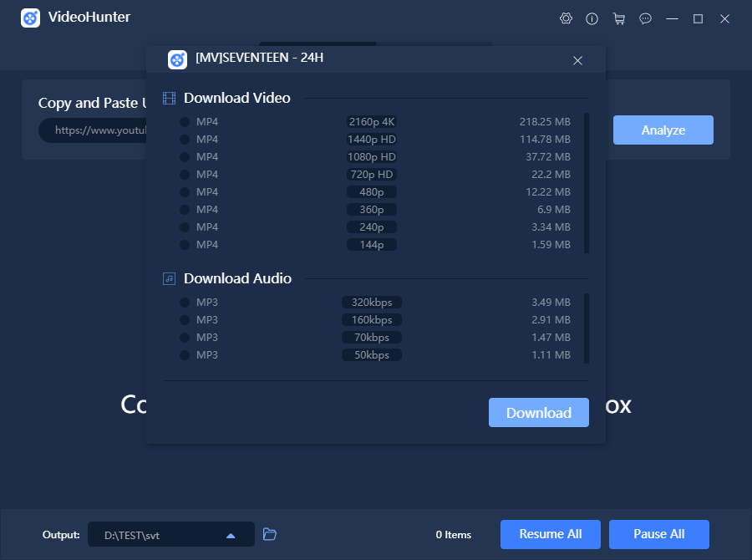The image size is (752, 560).
Task: Select the 144p quality tag
Action: tap(371, 244)
